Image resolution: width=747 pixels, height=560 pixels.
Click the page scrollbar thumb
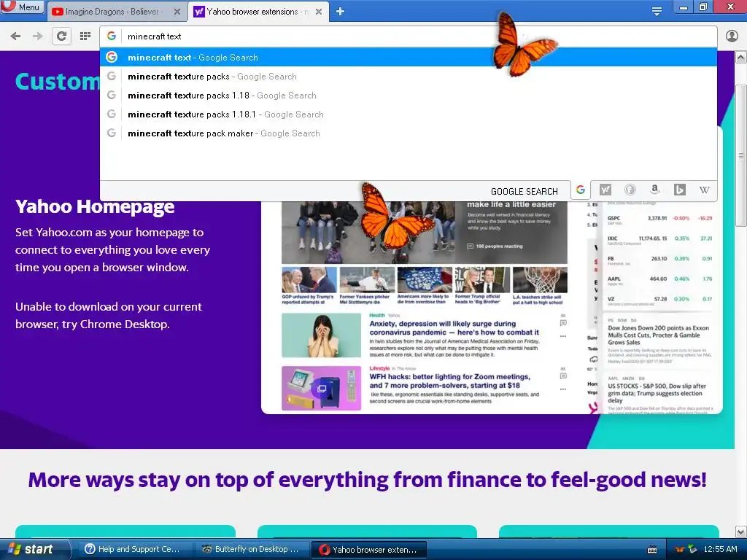(x=741, y=155)
